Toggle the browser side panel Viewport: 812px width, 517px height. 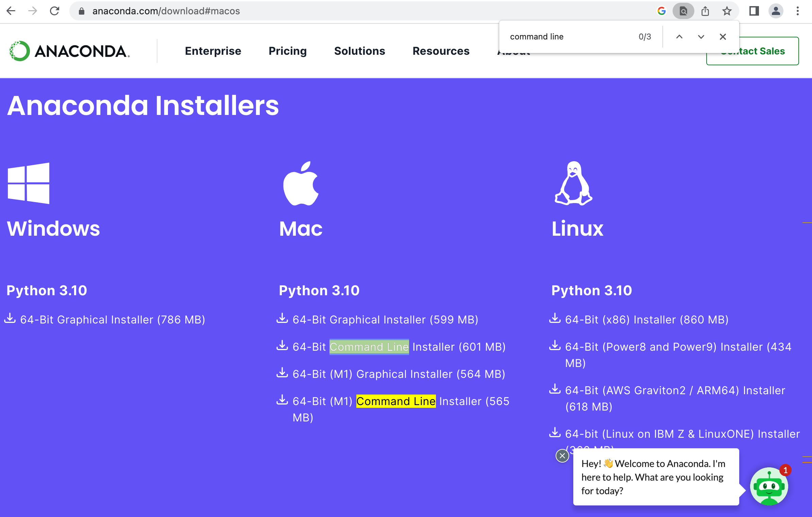tap(754, 11)
